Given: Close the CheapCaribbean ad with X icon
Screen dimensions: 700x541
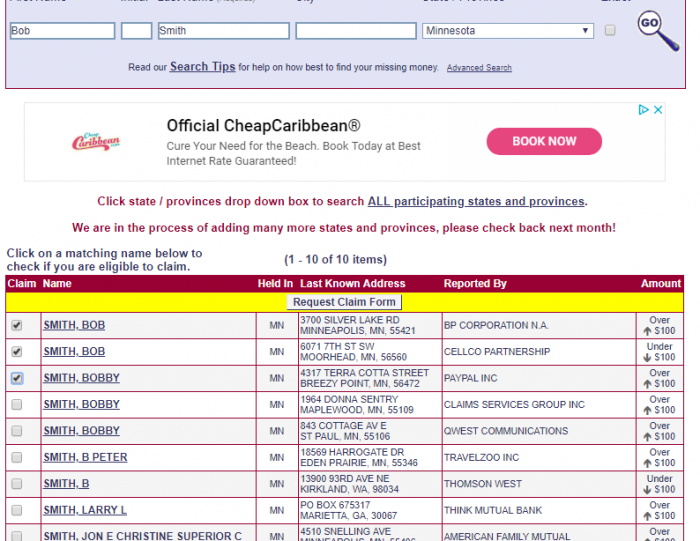Looking at the screenshot, I should pos(658,110).
